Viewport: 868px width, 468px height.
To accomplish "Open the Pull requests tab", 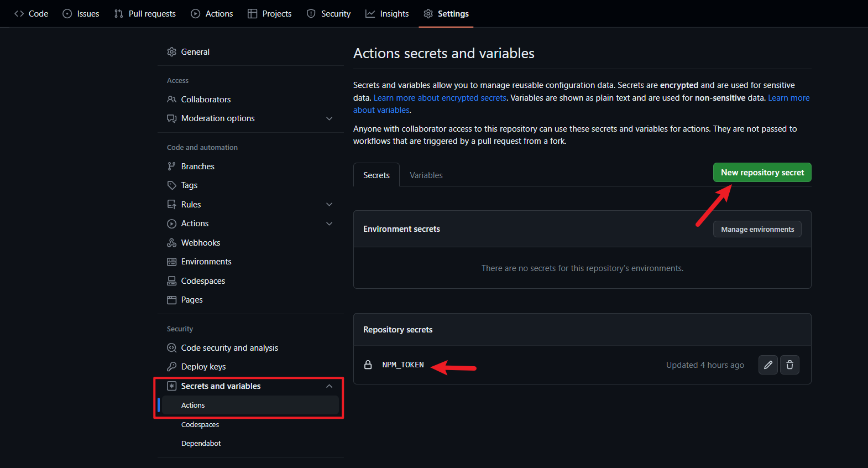I will pos(145,14).
